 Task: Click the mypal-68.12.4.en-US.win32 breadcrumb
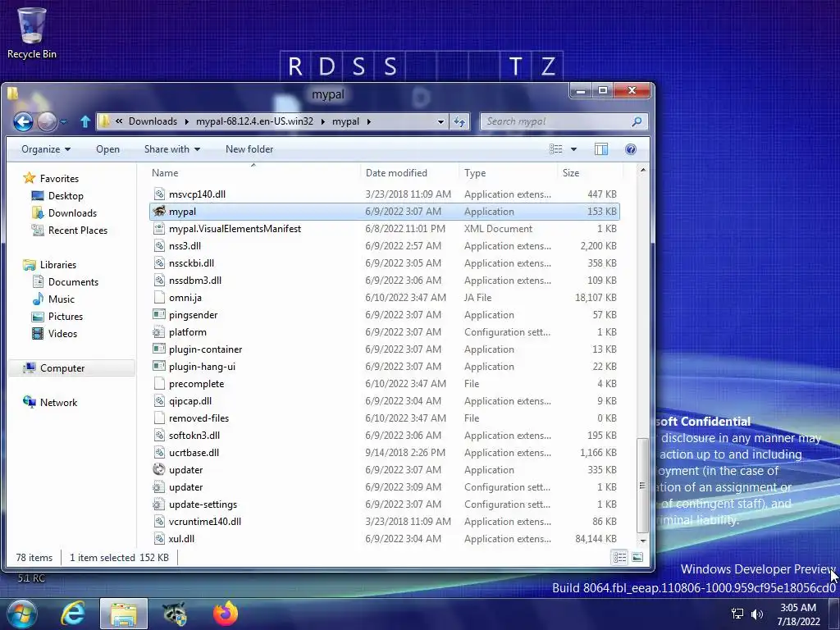click(x=254, y=121)
